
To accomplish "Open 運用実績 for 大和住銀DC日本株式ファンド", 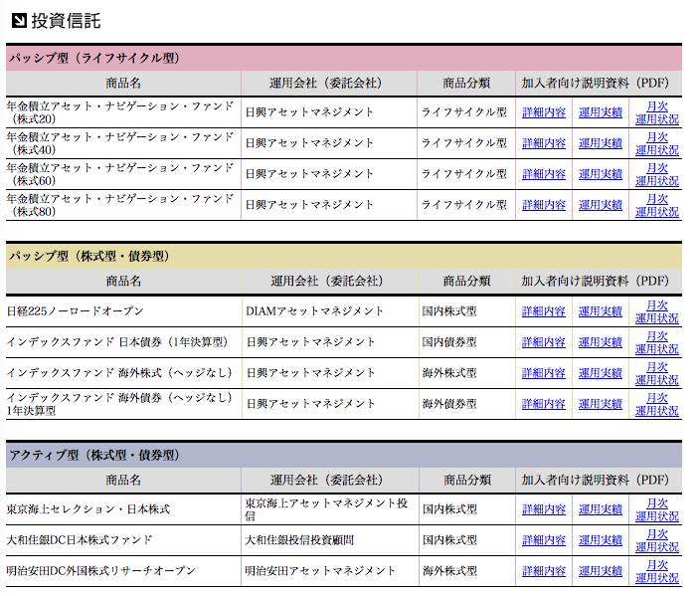I will coord(601,540).
